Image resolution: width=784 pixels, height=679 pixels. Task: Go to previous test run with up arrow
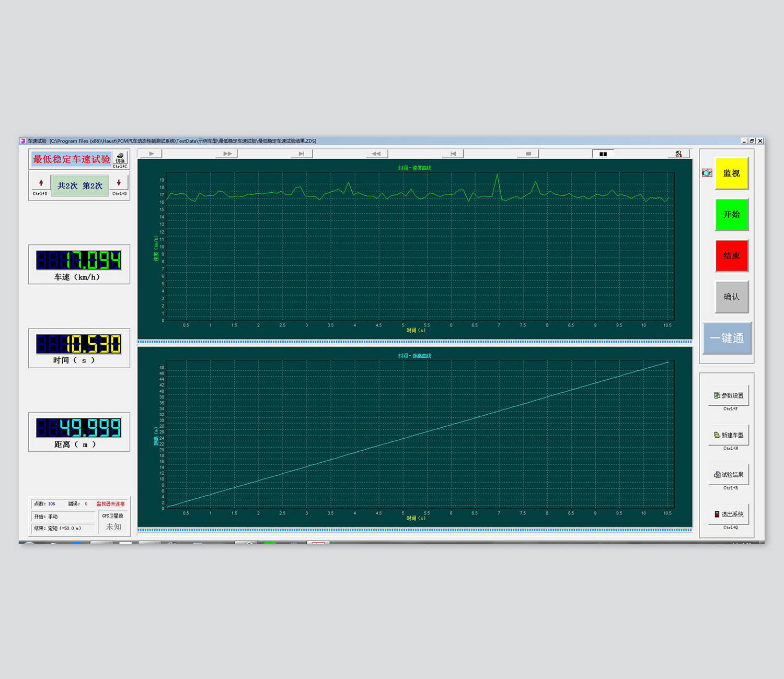coord(41,183)
